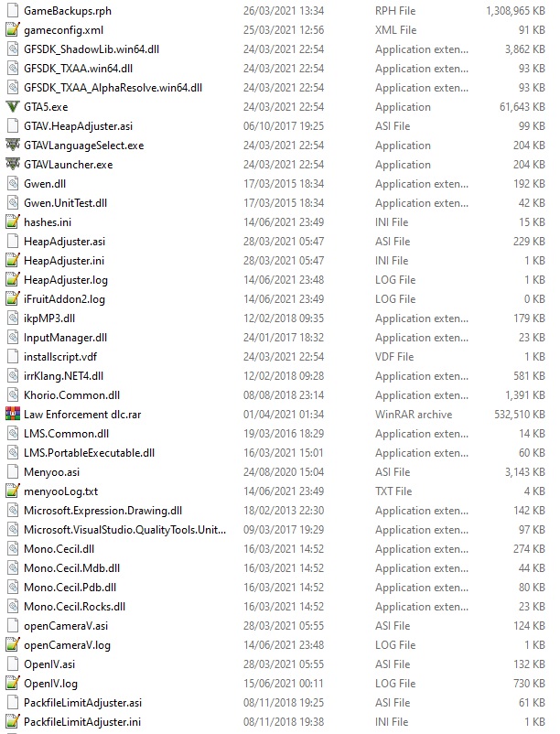Click the openCameraV.log file icon
This screenshot has height=734, width=560.
click(x=13, y=645)
